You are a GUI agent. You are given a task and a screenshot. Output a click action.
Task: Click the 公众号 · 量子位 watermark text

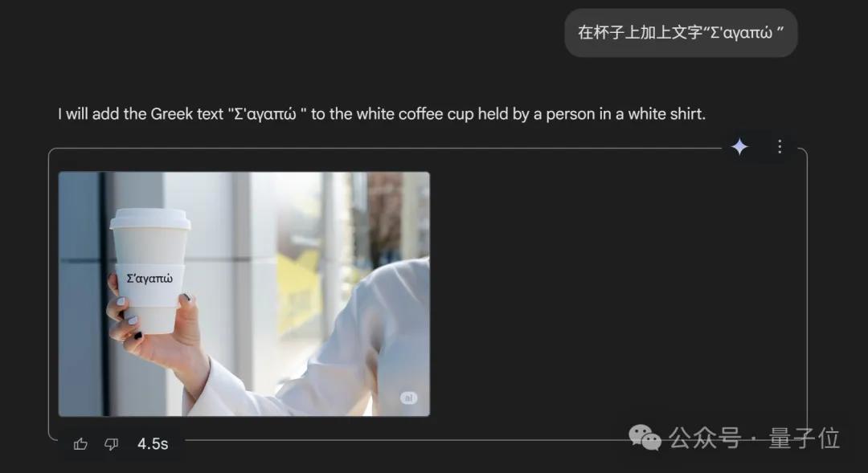754,438
